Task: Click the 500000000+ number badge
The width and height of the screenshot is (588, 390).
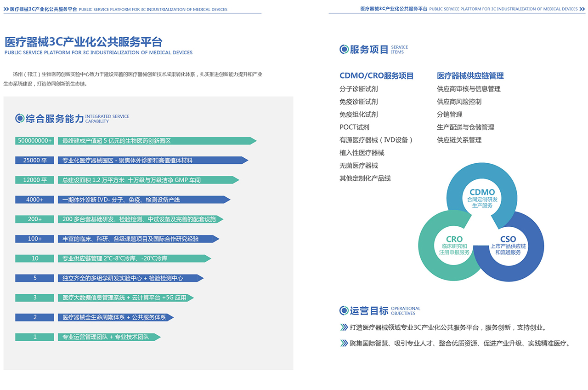Action: pyautogui.click(x=35, y=141)
